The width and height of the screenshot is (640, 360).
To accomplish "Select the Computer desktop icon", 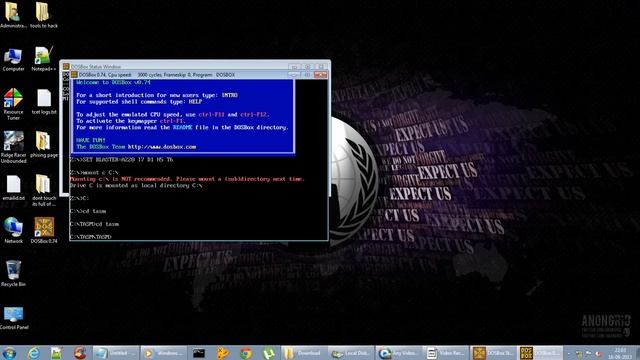I will pos(13,59).
